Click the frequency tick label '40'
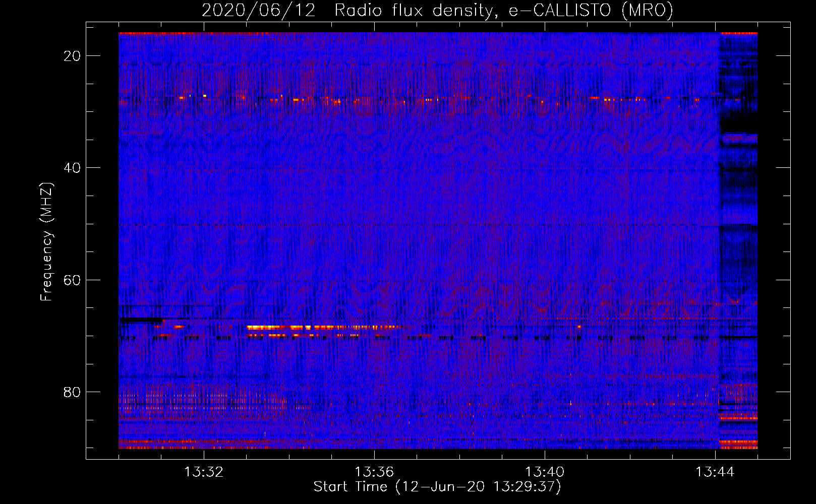The height and width of the screenshot is (504, 816). pos(73,168)
